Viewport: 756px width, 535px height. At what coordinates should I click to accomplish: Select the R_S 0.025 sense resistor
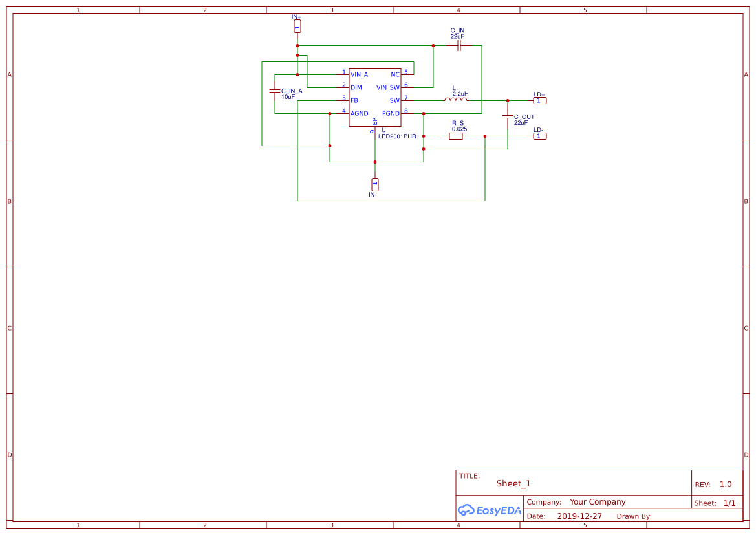click(457, 136)
